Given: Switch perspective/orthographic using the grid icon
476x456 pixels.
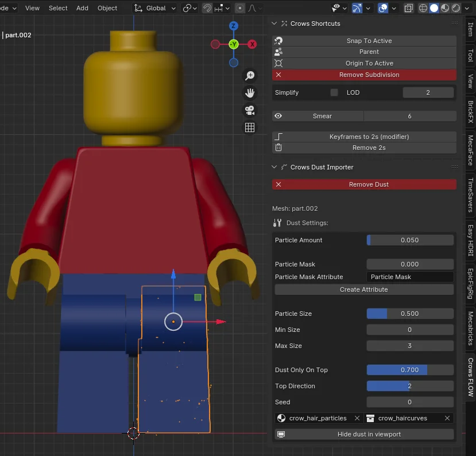Looking at the screenshot, I should point(250,127).
